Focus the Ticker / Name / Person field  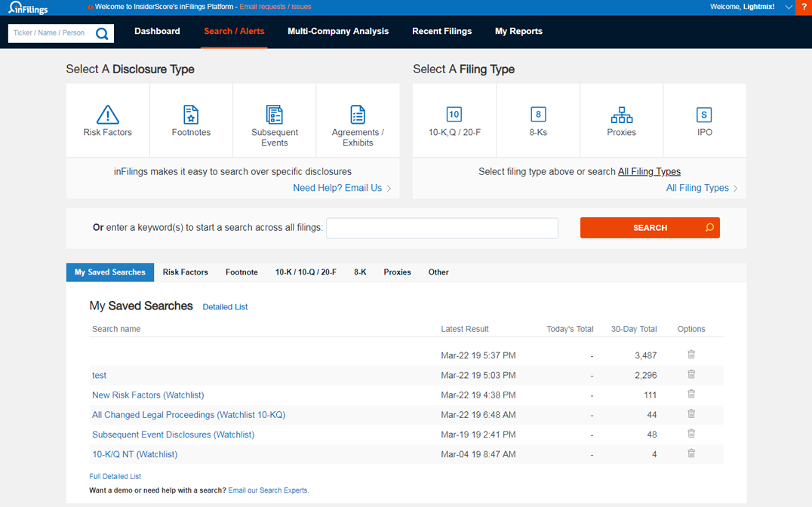(51, 33)
